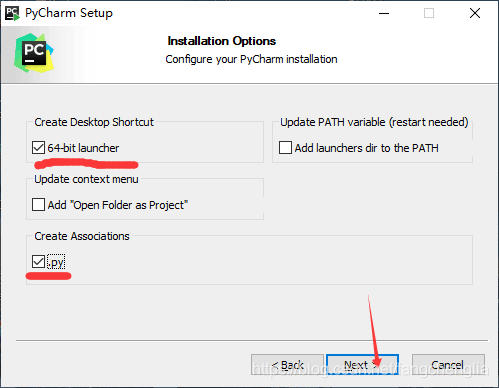The image size is (499, 388).
Task: Proceed with the Next button
Action: pyautogui.click(x=362, y=365)
